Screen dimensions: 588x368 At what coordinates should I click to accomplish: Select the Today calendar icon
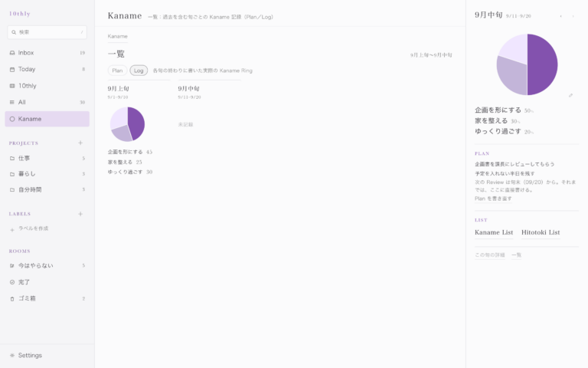pyautogui.click(x=12, y=70)
